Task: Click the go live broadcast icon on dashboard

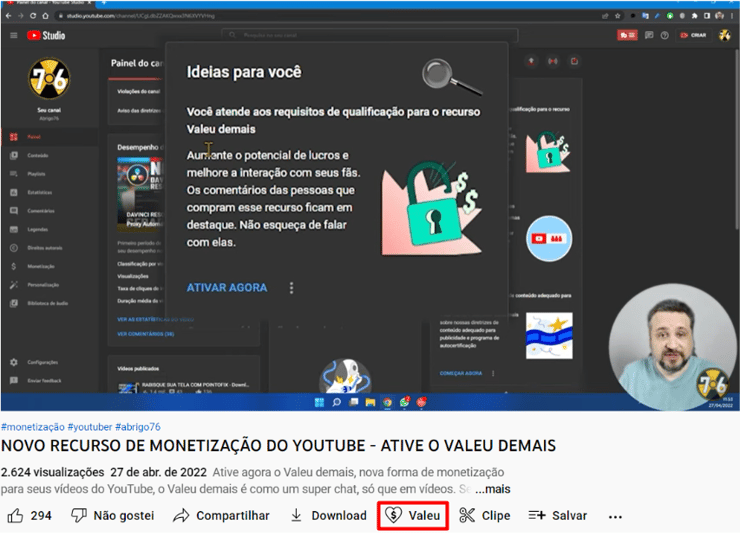Action: (x=553, y=61)
